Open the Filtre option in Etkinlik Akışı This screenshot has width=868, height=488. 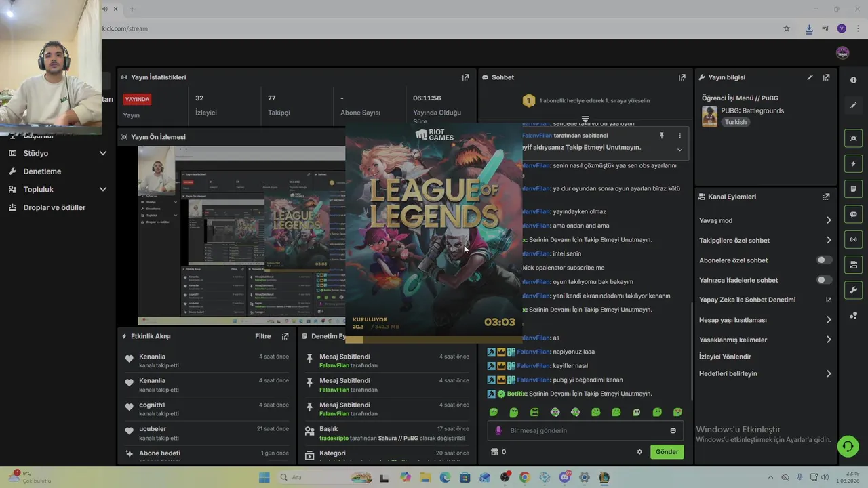point(262,336)
